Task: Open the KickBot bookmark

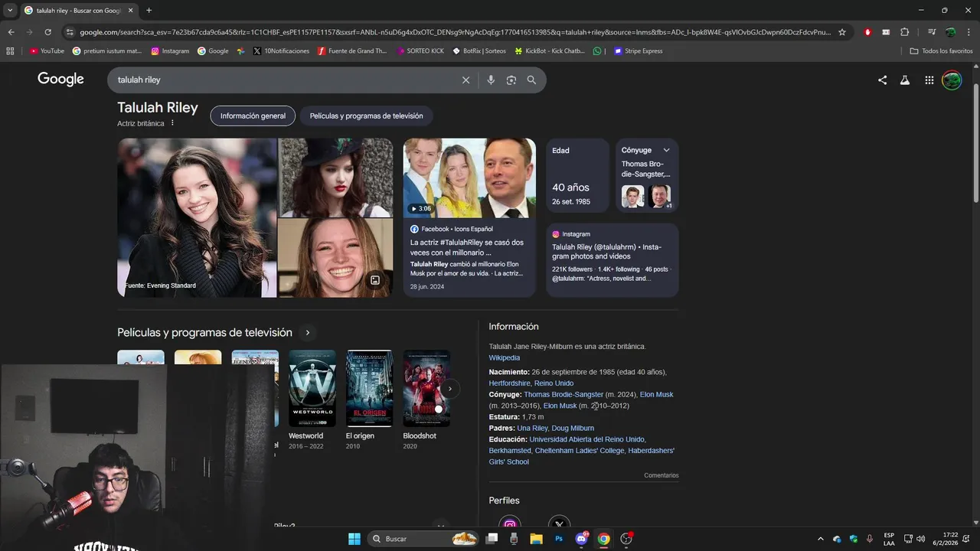Action: coord(550,51)
